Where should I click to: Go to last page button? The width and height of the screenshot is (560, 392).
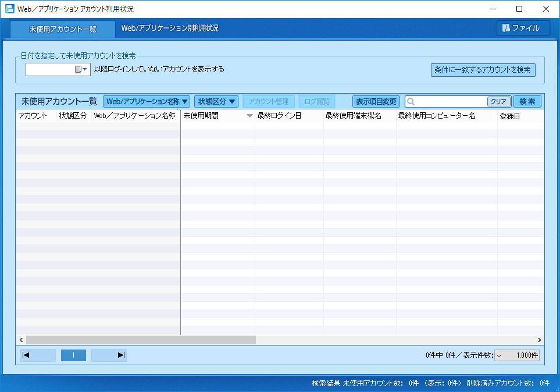coord(109,355)
